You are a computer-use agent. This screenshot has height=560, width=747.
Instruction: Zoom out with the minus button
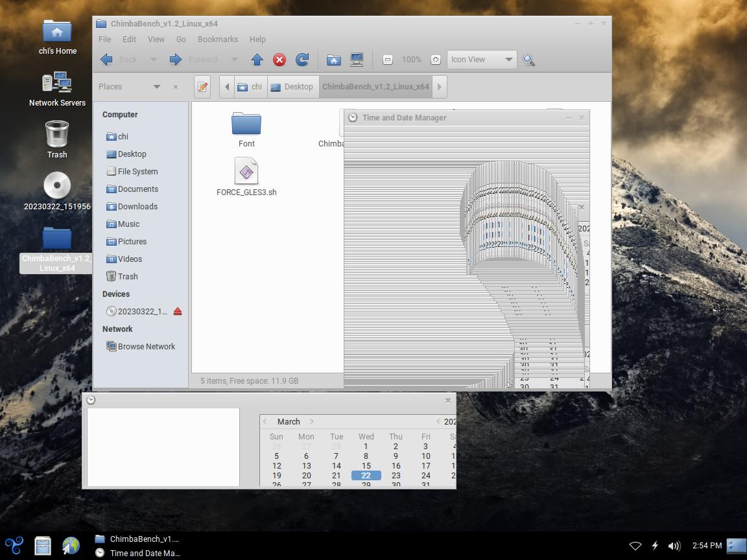click(388, 60)
